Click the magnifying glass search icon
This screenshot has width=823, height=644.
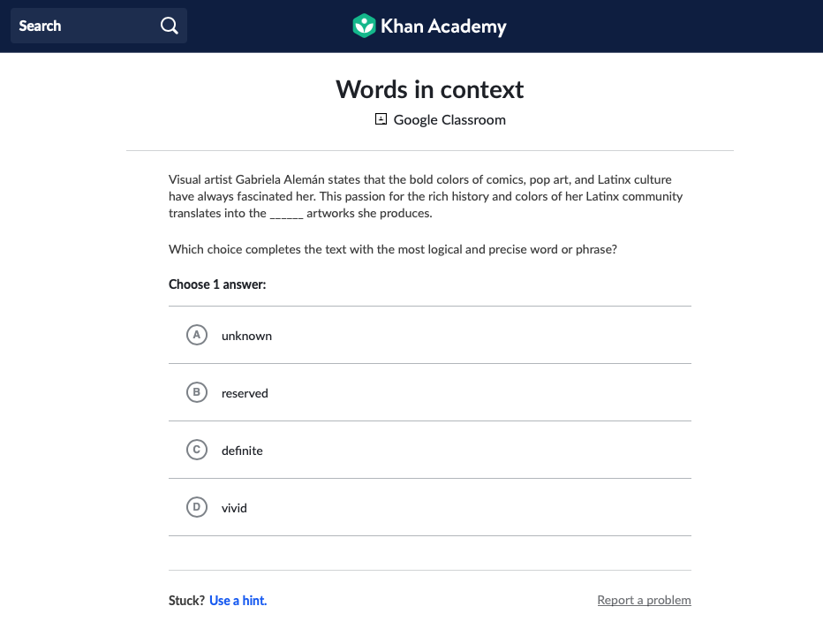point(170,27)
